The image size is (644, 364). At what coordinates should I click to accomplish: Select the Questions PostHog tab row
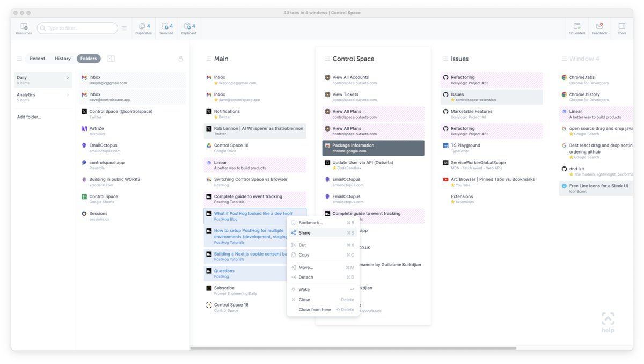(x=255, y=273)
